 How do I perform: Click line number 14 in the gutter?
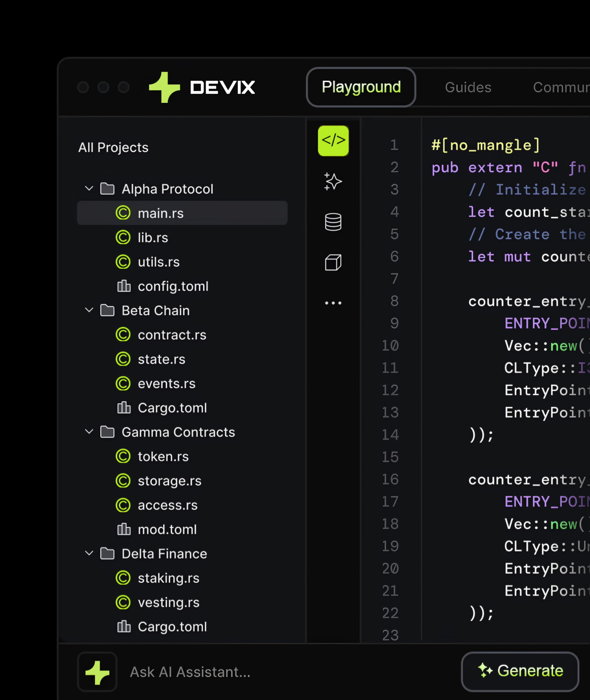click(390, 435)
